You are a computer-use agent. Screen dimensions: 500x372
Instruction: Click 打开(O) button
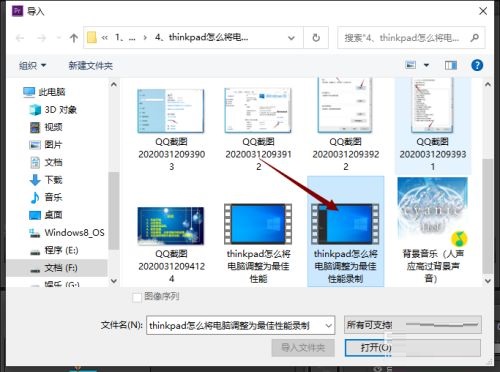click(413, 348)
